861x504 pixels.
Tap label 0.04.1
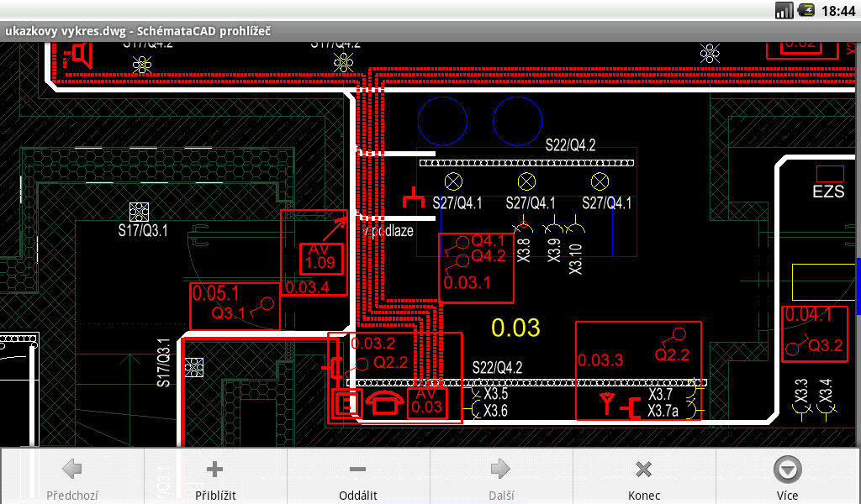[x=808, y=315]
